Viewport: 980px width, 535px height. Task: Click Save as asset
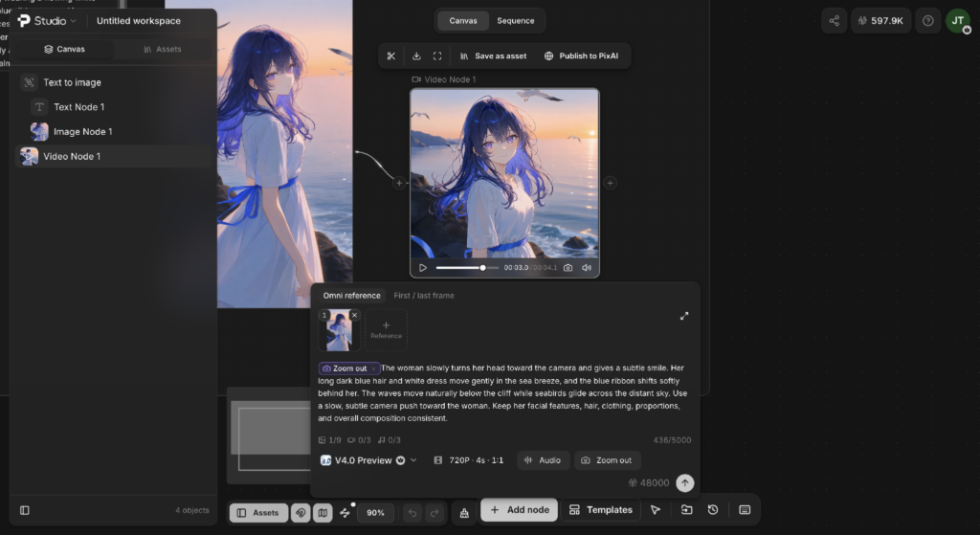[x=493, y=56]
